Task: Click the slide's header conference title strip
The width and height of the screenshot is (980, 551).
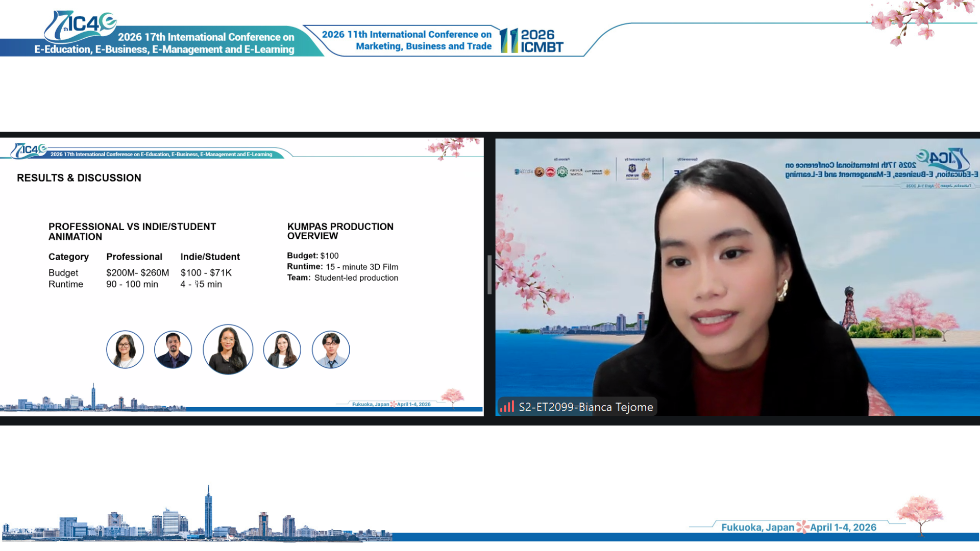Action: coord(161,154)
